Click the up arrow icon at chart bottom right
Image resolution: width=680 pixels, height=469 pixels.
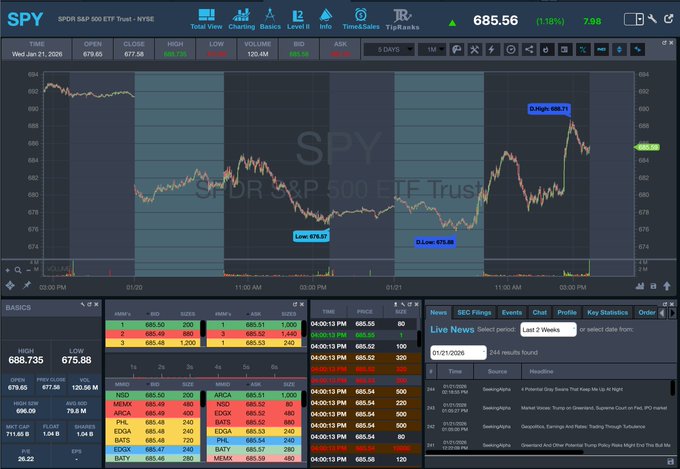point(667,286)
